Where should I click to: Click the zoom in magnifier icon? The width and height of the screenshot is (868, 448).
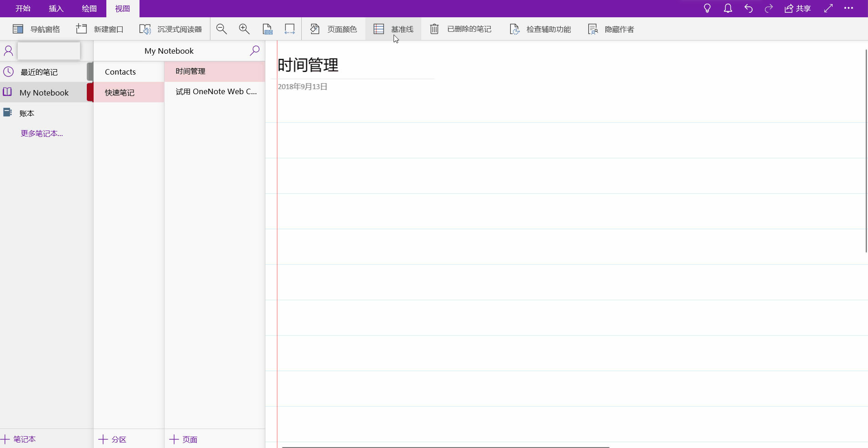[244, 29]
